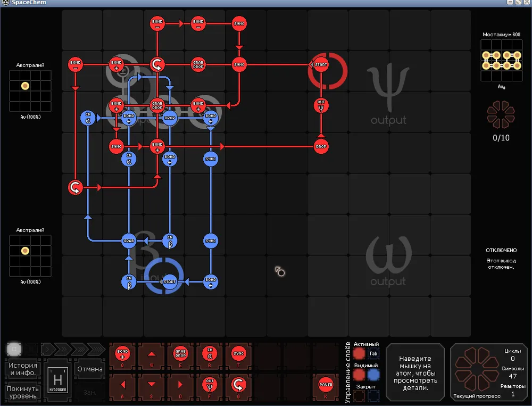Click the red rotate node below the BOND- waldo path
The image size is (532, 406).
tap(76, 187)
